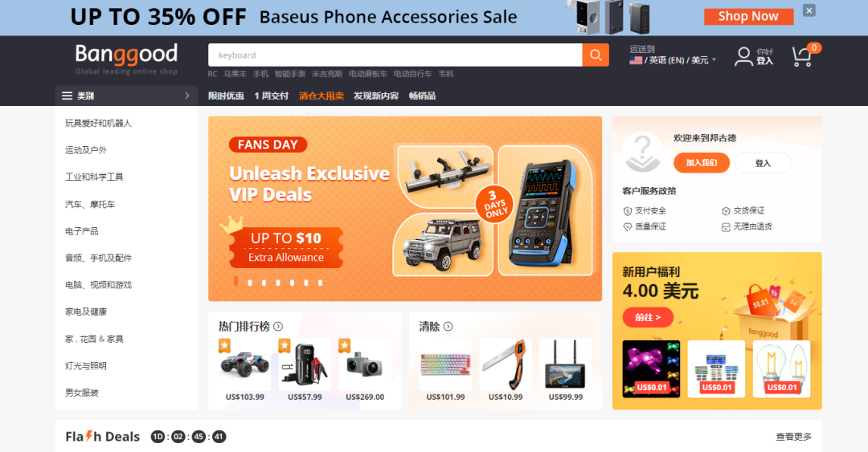This screenshot has height=452, width=868.
Task: Click the 支付安全 payment security icon
Action: pos(627,211)
